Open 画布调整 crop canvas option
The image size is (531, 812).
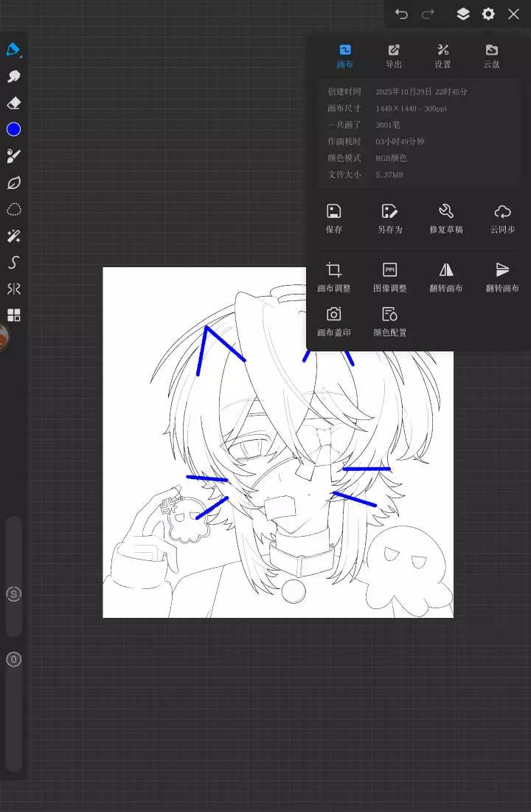pos(334,278)
